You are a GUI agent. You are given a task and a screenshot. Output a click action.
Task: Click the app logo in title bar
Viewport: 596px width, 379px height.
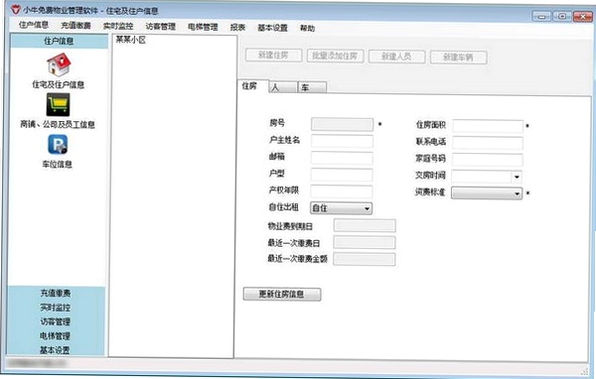click(x=15, y=10)
